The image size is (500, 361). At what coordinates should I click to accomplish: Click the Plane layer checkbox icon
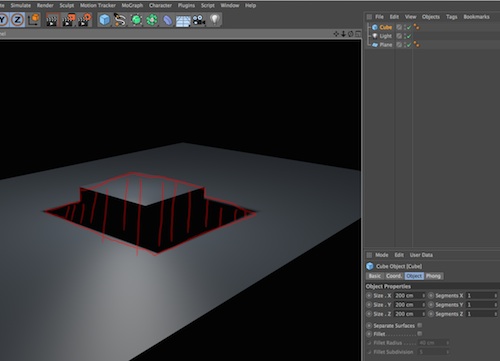(x=399, y=45)
